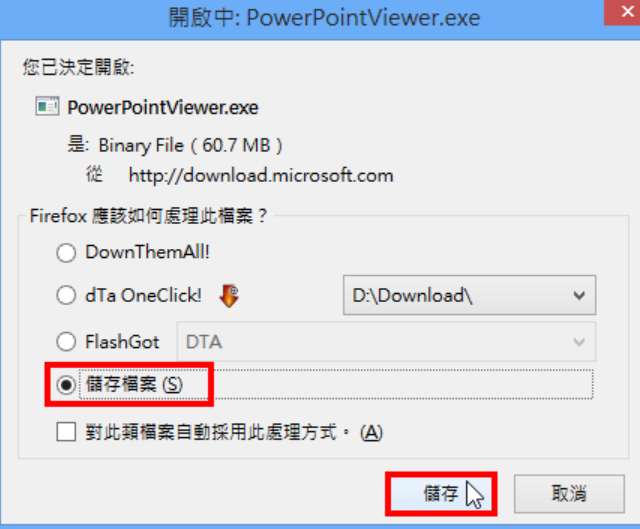This screenshot has width=640, height=529.
Task: Open the D:\Download\ folder dropdown
Action: click(x=469, y=295)
